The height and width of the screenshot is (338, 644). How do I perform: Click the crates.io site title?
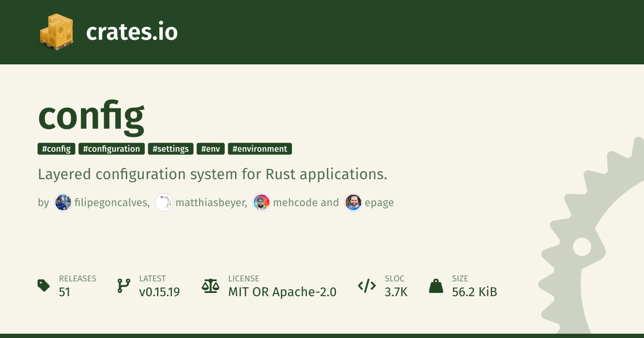click(131, 32)
